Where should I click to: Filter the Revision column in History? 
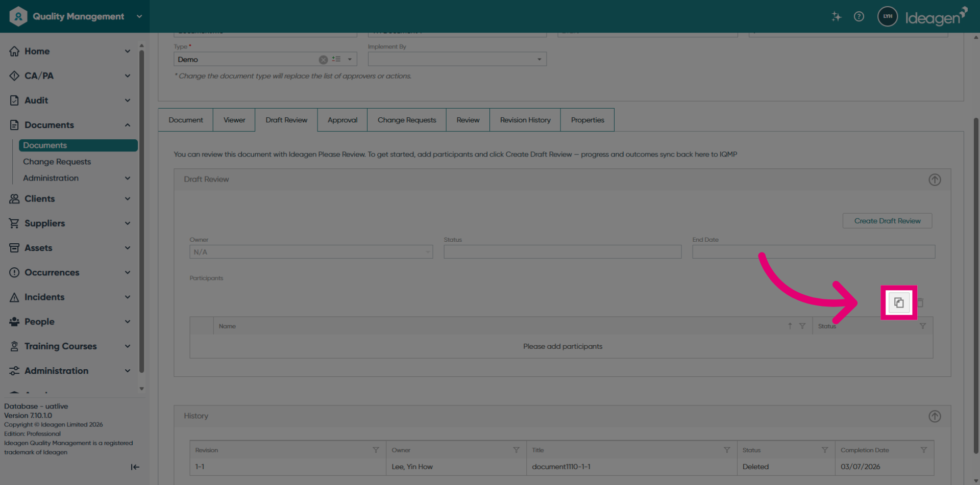coord(376,450)
